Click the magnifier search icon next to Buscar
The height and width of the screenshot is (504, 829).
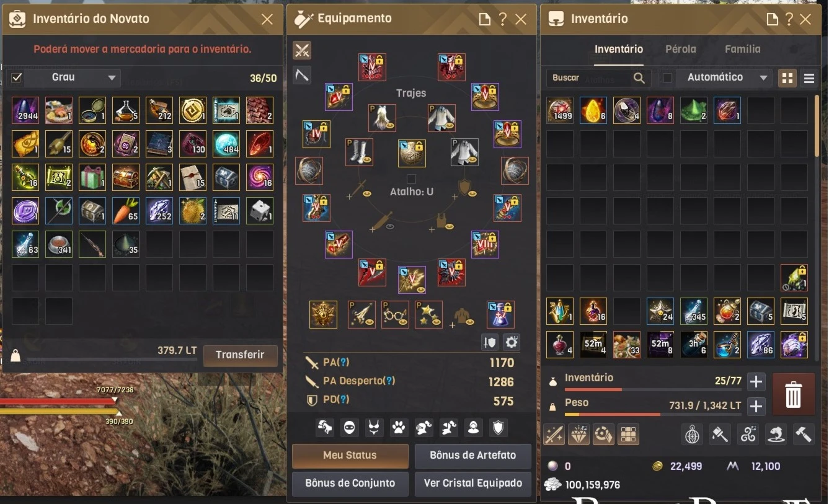[639, 78]
